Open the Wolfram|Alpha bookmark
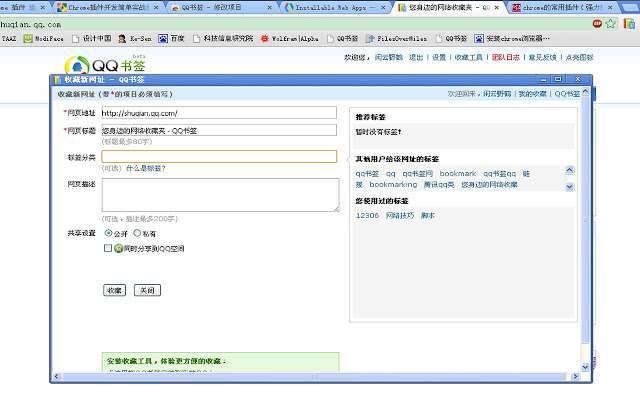 (x=290, y=39)
